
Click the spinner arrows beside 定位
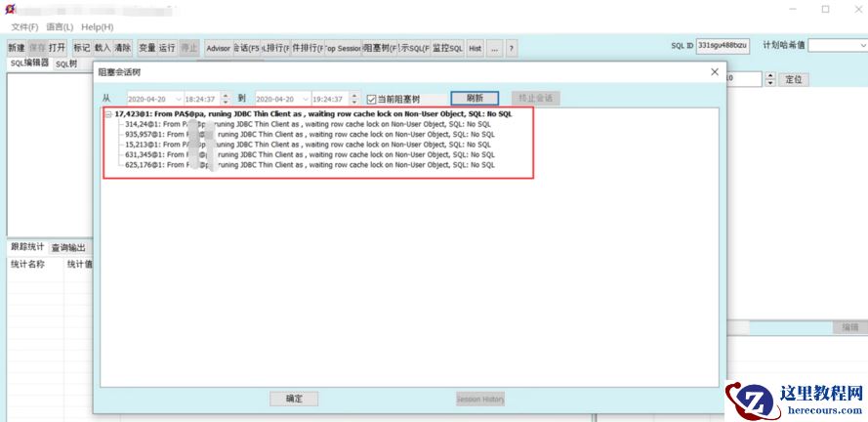click(x=770, y=79)
